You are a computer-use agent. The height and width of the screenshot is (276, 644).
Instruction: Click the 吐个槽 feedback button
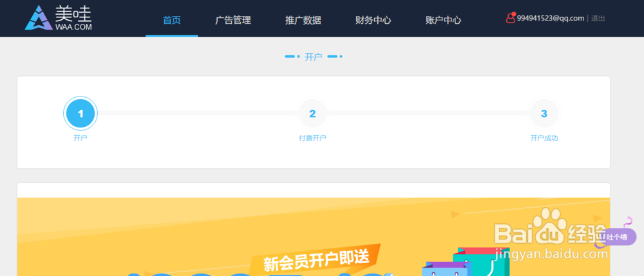[616, 237]
